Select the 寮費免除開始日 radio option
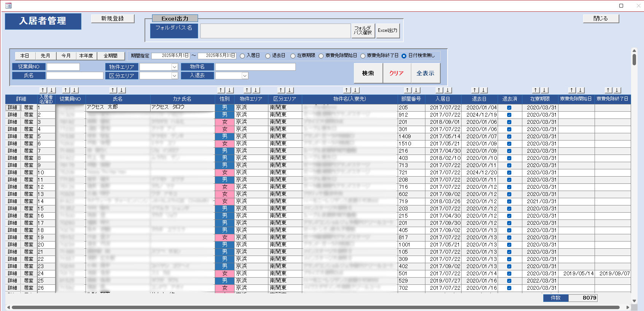644x311 pixels. (321, 56)
